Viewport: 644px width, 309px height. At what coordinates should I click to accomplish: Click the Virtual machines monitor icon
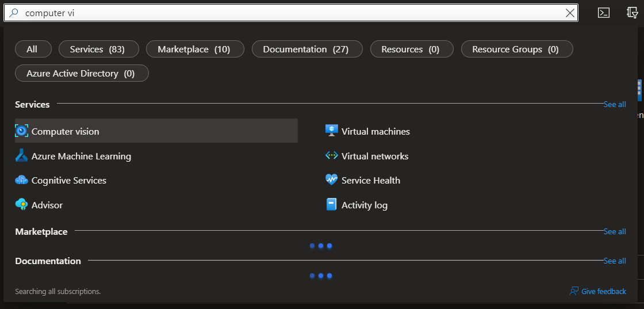(x=331, y=131)
